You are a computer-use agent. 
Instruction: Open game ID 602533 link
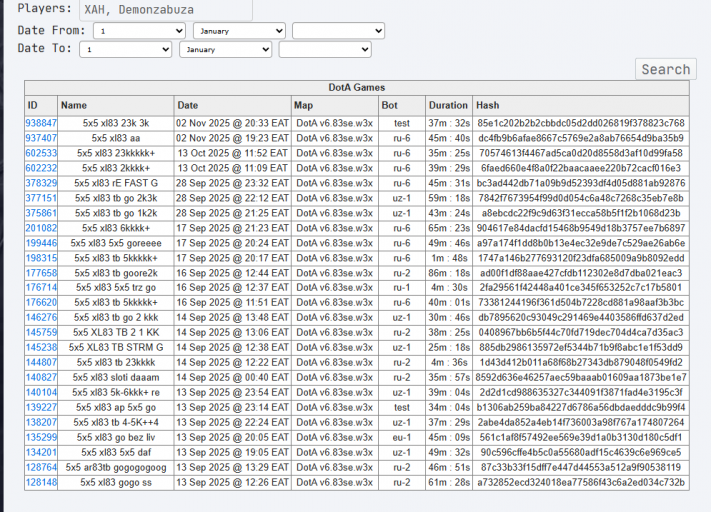(x=41, y=153)
